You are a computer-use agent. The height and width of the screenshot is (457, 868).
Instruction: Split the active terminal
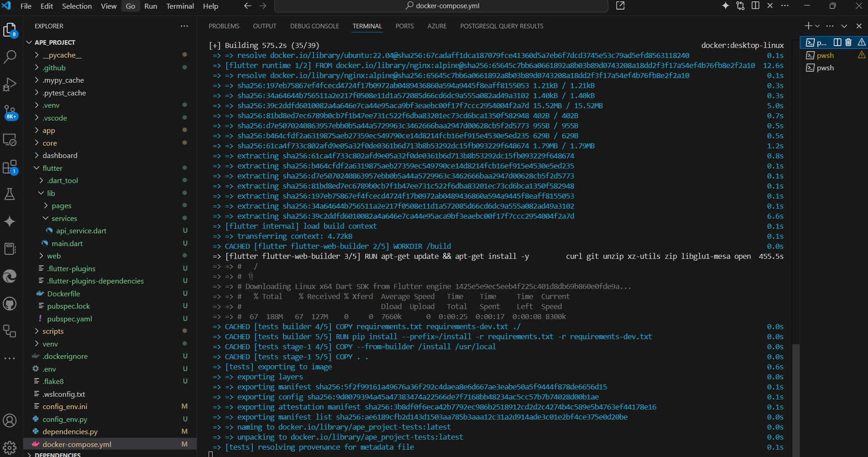pyautogui.click(x=837, y=42)
